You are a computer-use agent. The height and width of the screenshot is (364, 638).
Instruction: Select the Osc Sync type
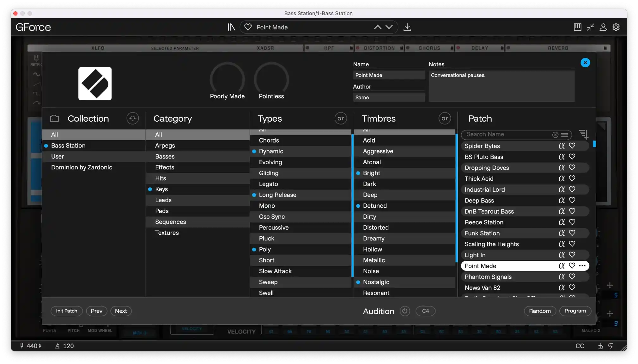(301, 217)
